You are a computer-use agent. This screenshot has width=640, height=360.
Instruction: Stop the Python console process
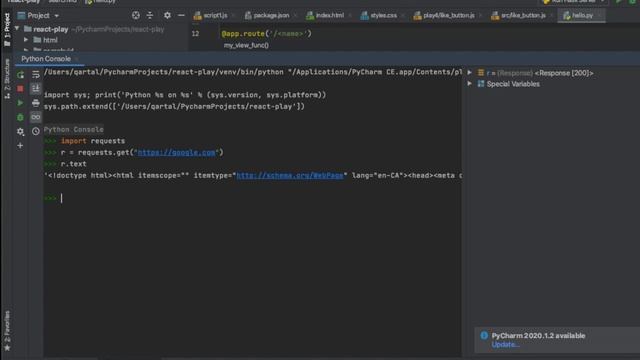click(20, 89)
